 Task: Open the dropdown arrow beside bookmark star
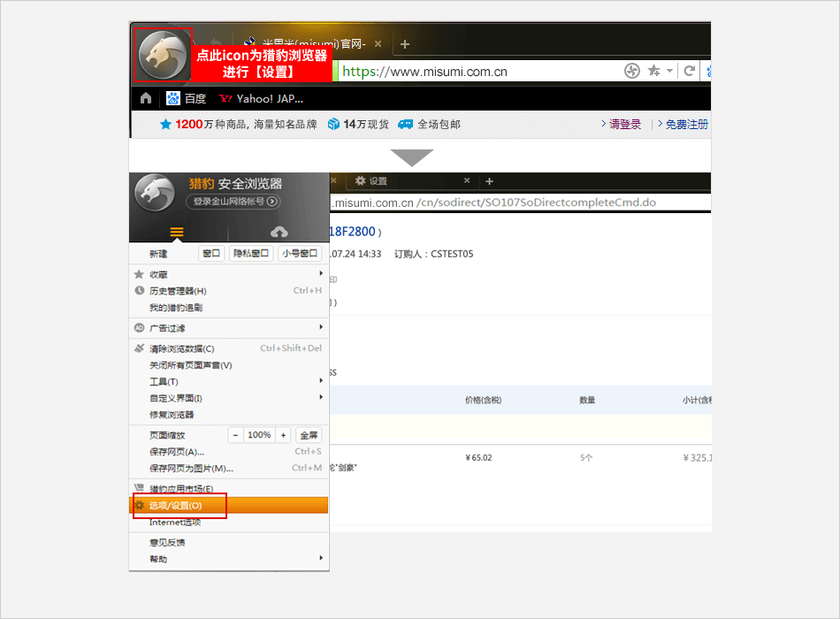pos(669,71)
